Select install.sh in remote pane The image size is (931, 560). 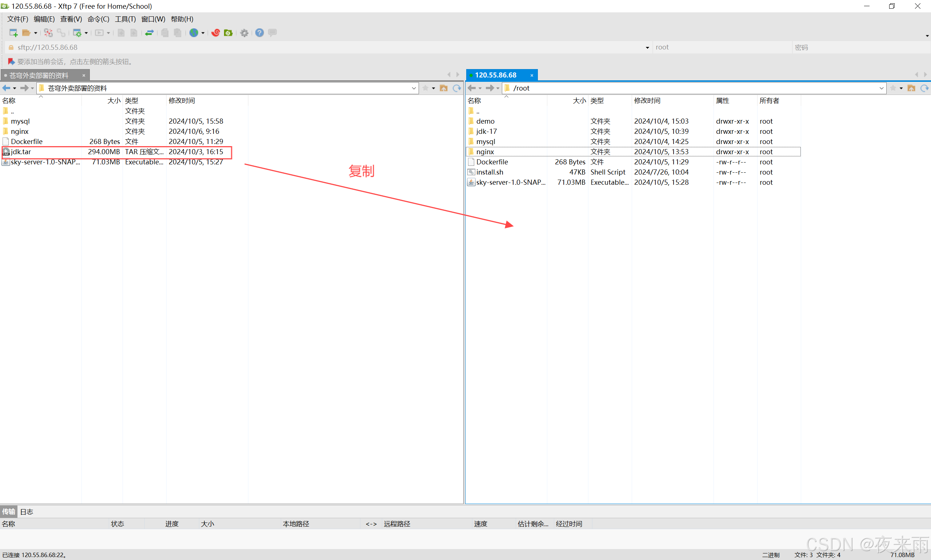[x=490, y=172]
